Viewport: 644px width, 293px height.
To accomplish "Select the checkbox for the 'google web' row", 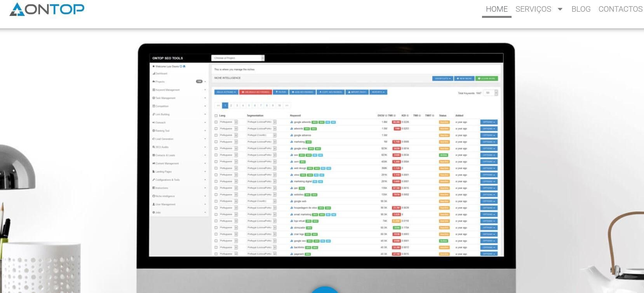I will (216, 201).
